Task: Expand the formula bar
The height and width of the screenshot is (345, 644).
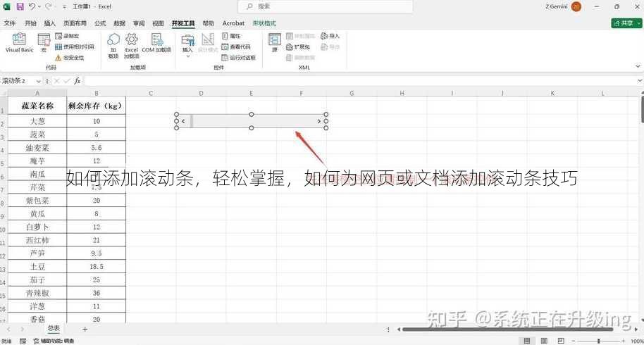Action: pos(640,81)
